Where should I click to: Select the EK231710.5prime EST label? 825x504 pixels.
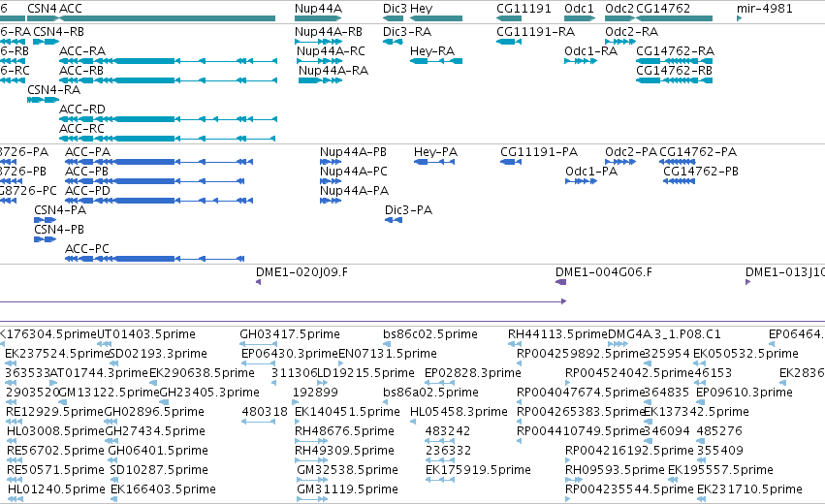click(749, 489)
